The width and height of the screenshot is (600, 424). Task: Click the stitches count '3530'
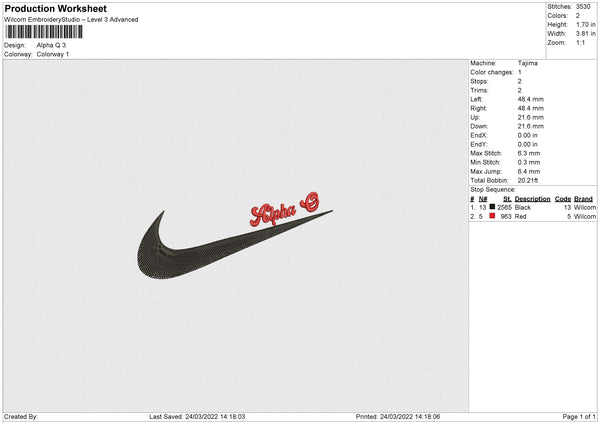point(583,7)
